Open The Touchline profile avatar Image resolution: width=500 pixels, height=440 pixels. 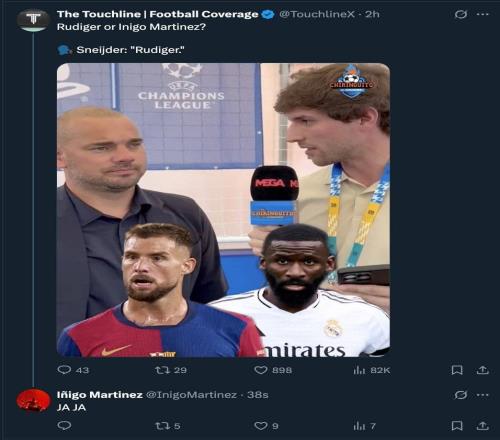[33, 21]
